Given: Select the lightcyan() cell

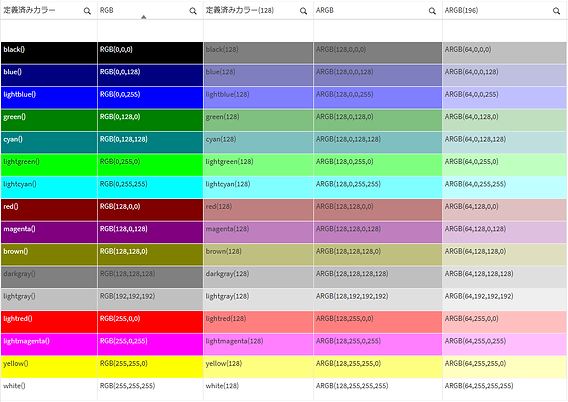Looking at the screenshot, I should point(49,188).
